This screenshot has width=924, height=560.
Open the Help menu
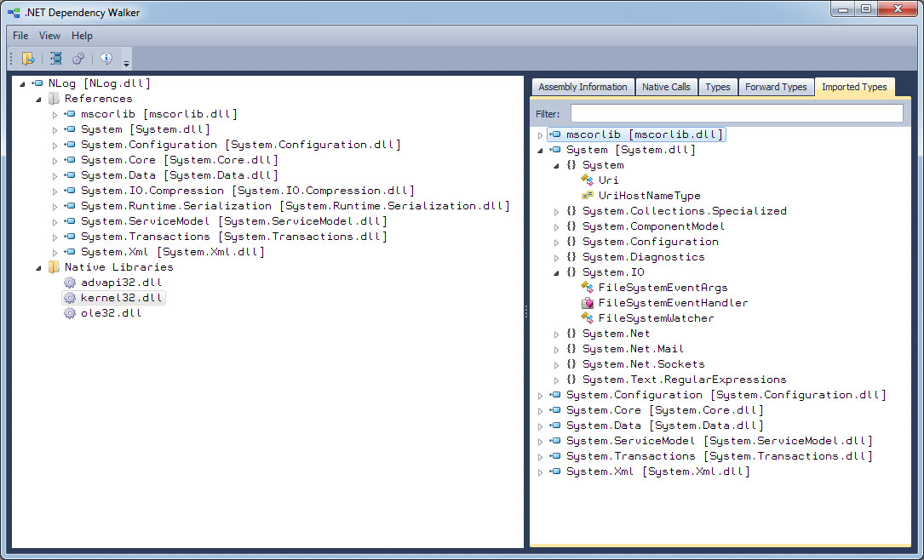[x=82, y=36]
